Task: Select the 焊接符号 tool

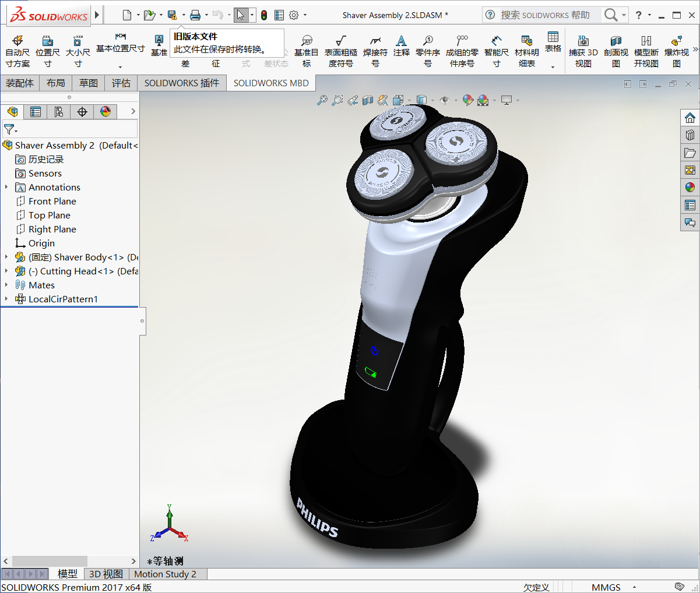Action: [x=375, y=51]
